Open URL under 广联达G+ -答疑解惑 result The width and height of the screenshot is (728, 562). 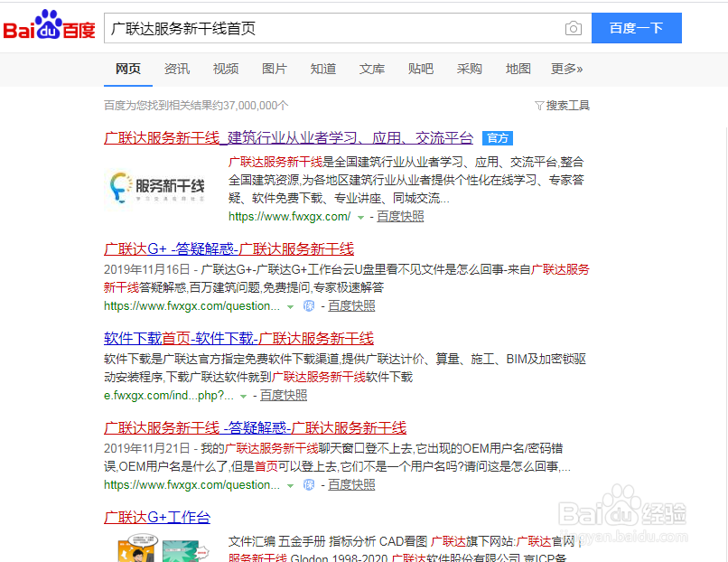click(x=191, y=306)
